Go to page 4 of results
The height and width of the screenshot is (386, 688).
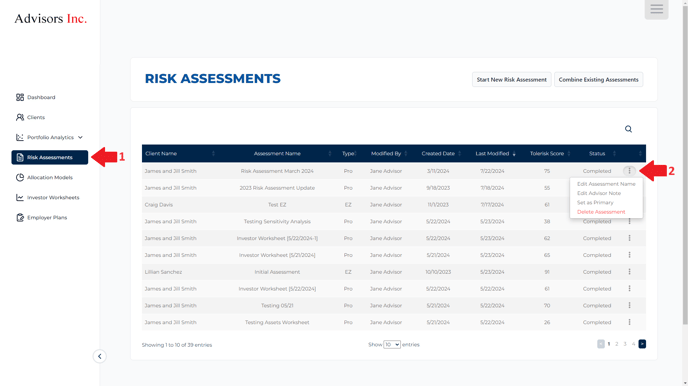pos(633,344)
